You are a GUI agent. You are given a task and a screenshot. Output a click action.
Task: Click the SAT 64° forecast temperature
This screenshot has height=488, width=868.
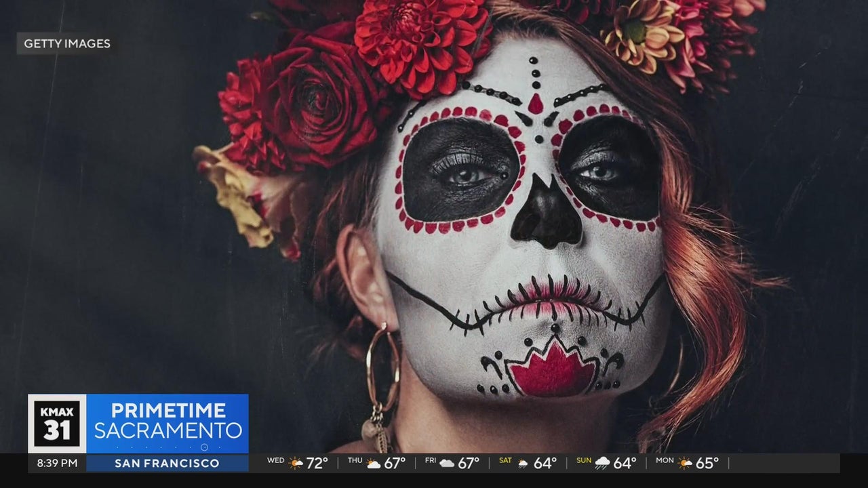(545, 464)
